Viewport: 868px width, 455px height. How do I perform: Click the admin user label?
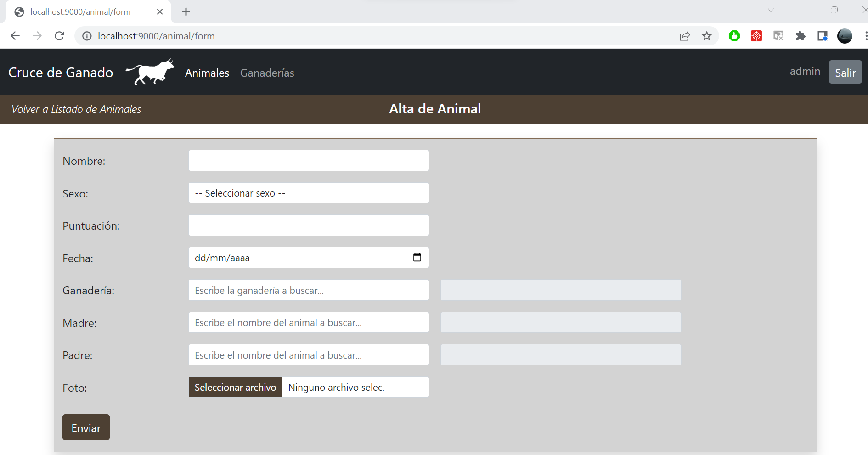point(805,71)
